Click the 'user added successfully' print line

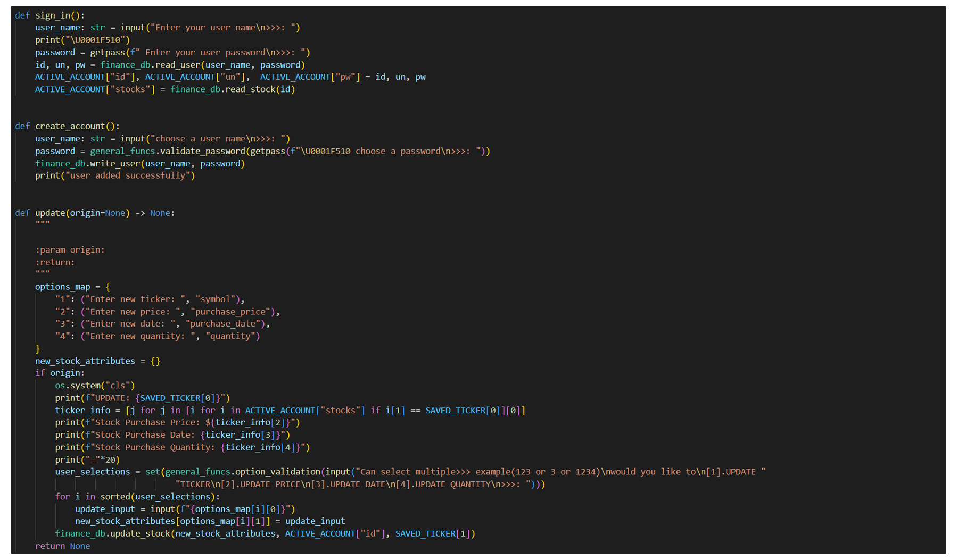point(115,175)
